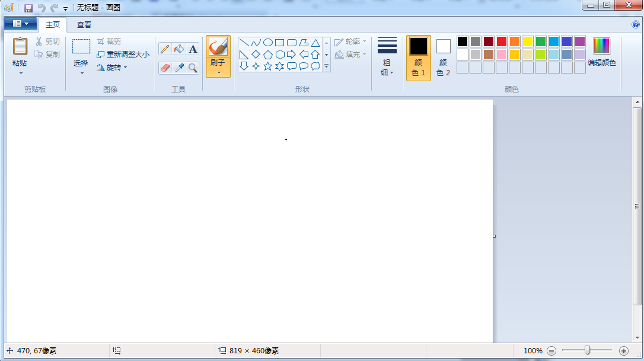The width and height of the screenshot is (644, 361).
Task: Choose the Four-point star shape
Action: click(x=256, y=66)
